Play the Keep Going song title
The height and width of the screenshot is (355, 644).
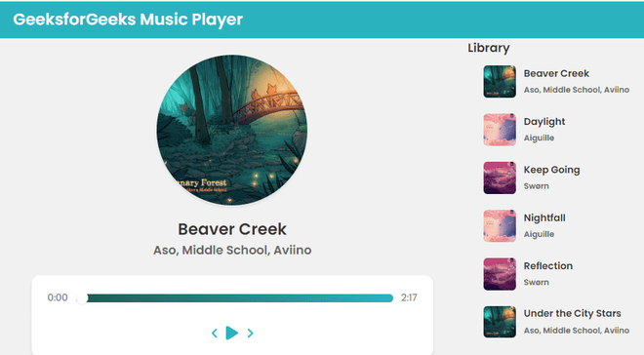[x=551, y=170]
